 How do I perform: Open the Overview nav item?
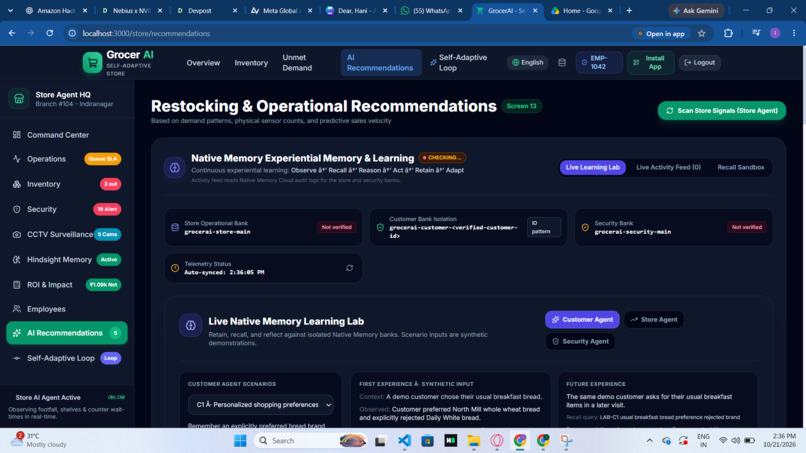203,63
